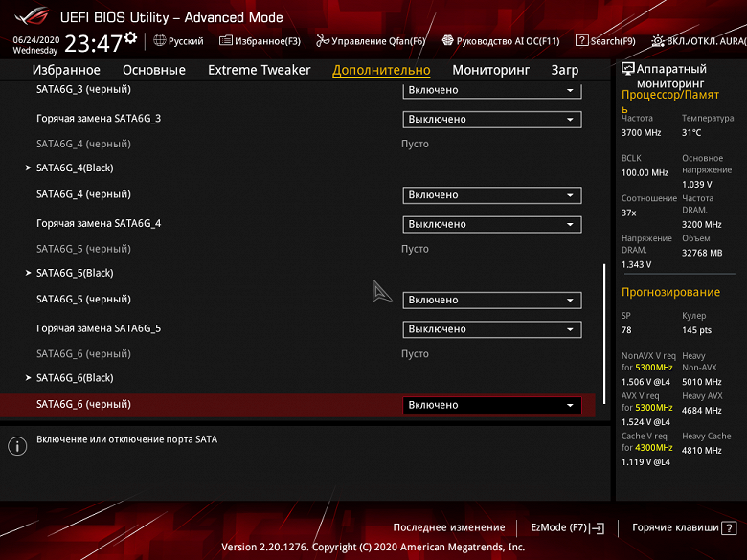This screenshot has height=560, width=747.
Task: Click the Search question mark icon
Action: click(x=581, y=40)
